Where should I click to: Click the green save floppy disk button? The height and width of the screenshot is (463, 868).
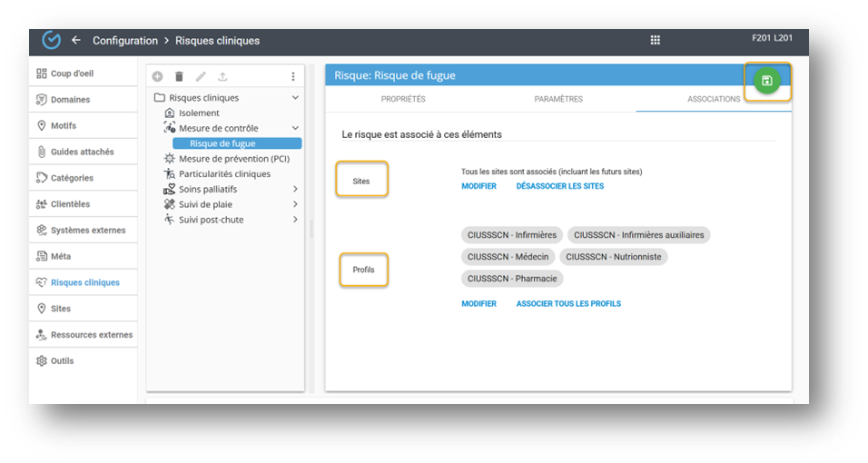coord(767,81)
